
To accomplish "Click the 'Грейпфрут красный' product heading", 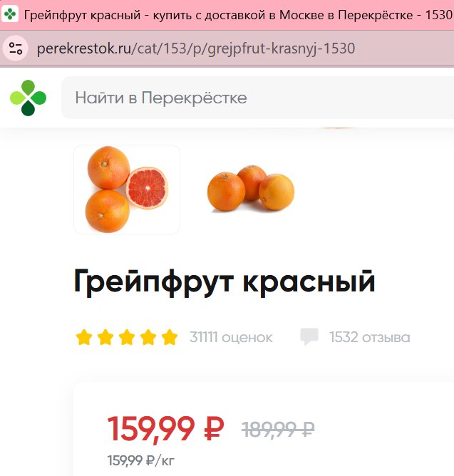I will click(x=225, y=282).
